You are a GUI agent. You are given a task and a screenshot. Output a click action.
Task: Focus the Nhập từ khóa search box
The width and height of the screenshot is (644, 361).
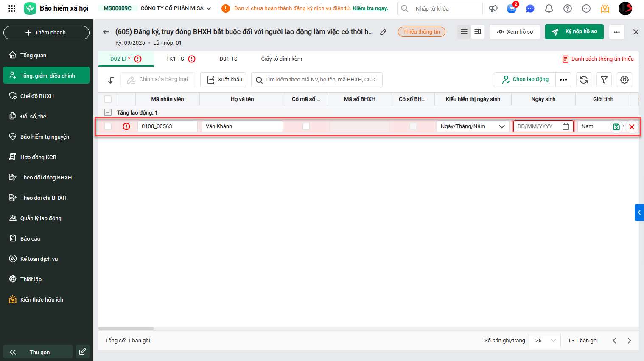440,8
